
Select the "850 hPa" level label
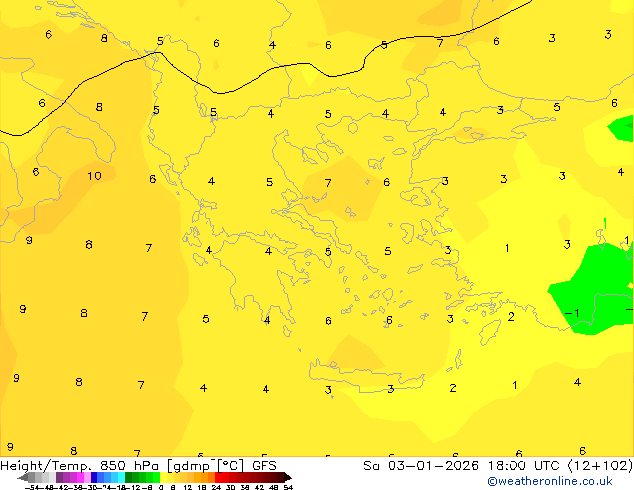pos(129,466)
